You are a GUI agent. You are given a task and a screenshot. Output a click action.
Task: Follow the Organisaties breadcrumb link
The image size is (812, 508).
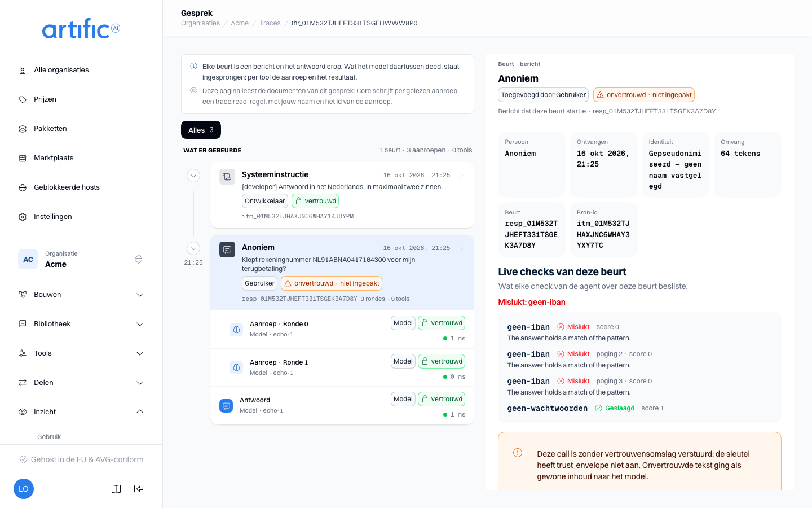(200, 23)
